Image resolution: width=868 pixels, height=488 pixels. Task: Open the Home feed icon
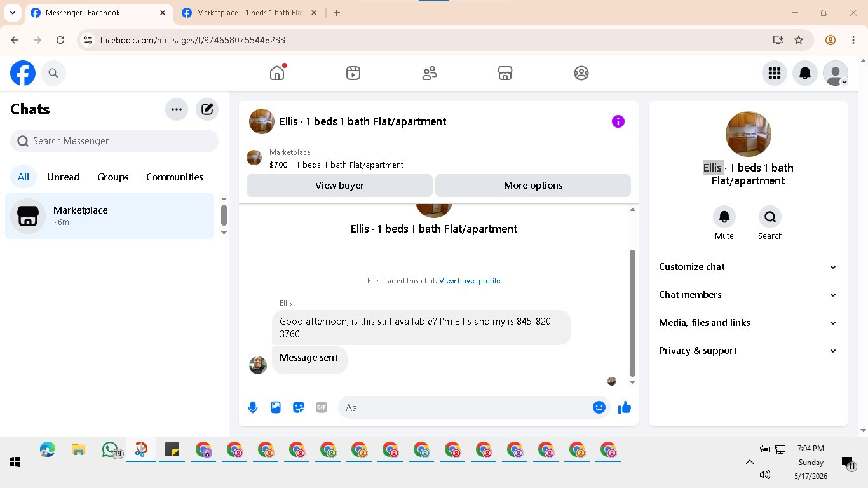[277, 73]
